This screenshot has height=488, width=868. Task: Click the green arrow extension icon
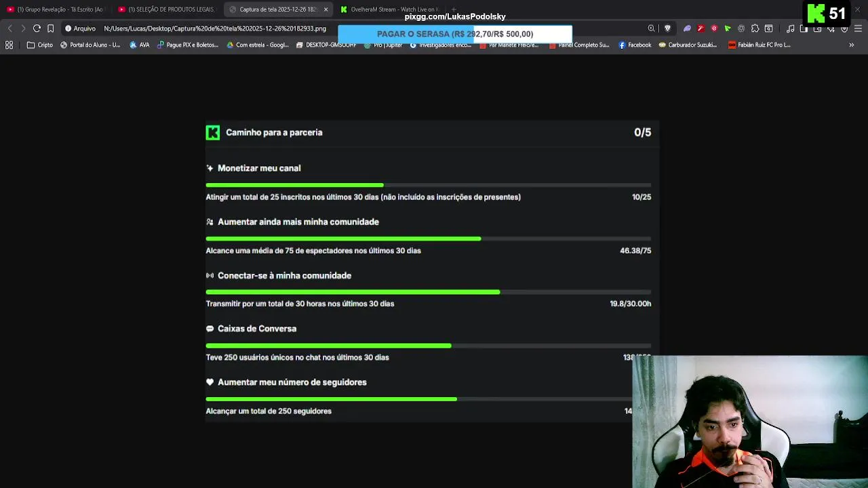pos(728,28)
